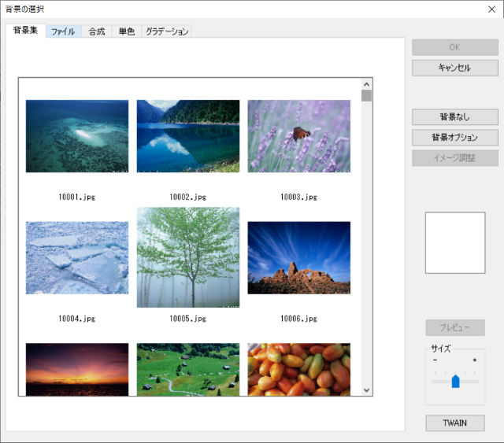Image resolution: width=504 pixels, height=443 pixels.
Task: Click the プレビュー button
Action: point(455,327)
